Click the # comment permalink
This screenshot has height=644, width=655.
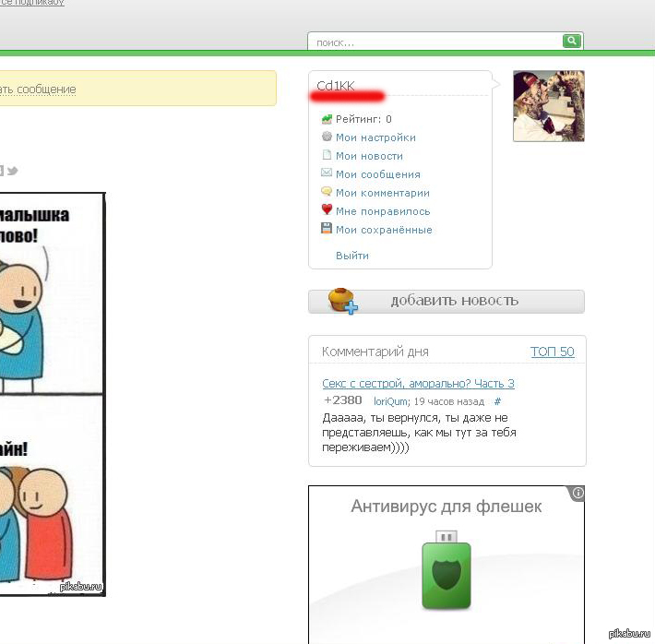(497, 401)
